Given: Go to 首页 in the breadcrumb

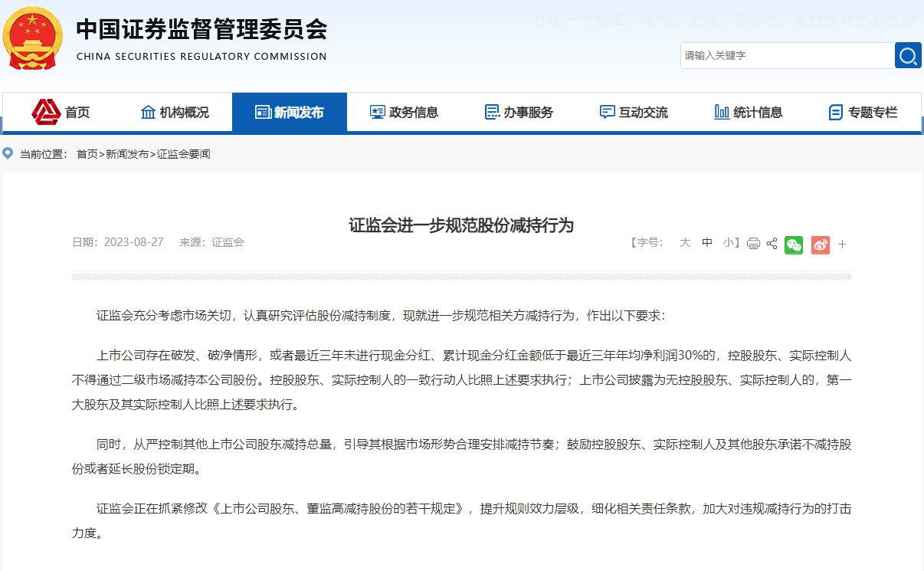Looking at the screenshot, I should point(87,154).
